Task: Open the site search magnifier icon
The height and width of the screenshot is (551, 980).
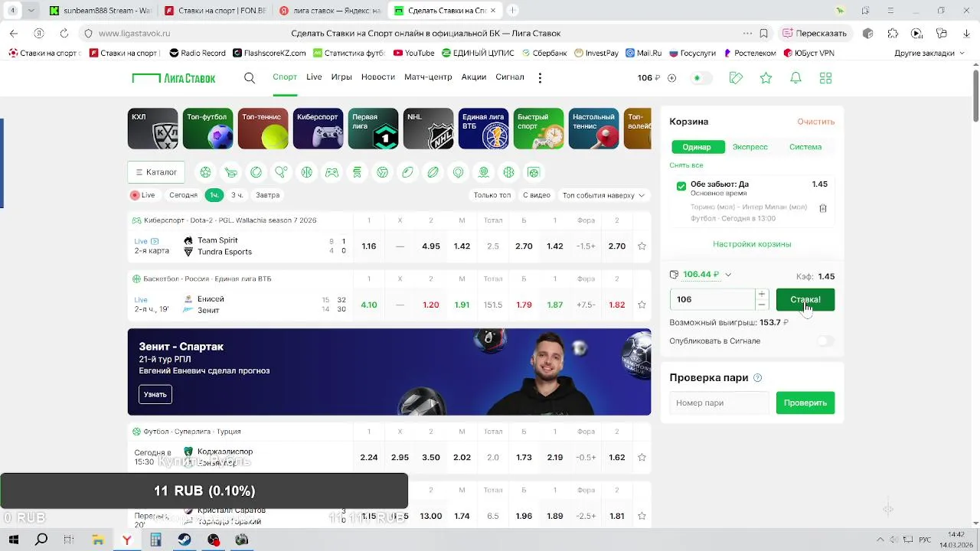Action: click(x=250, y=77)
